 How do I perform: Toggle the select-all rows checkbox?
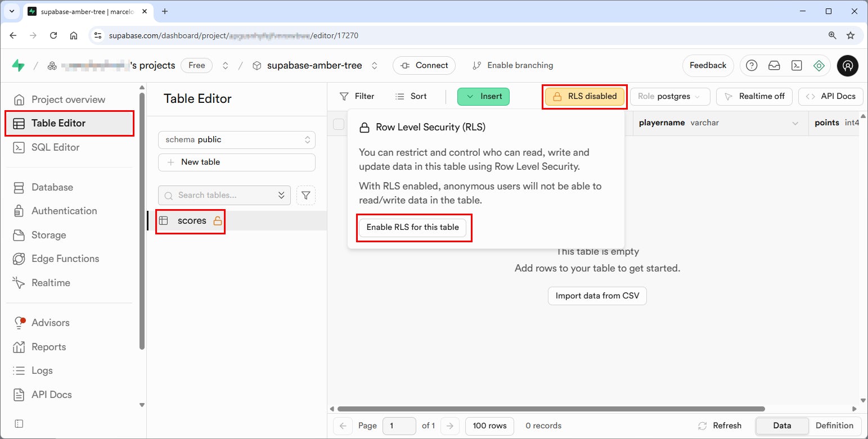(339, 124)
